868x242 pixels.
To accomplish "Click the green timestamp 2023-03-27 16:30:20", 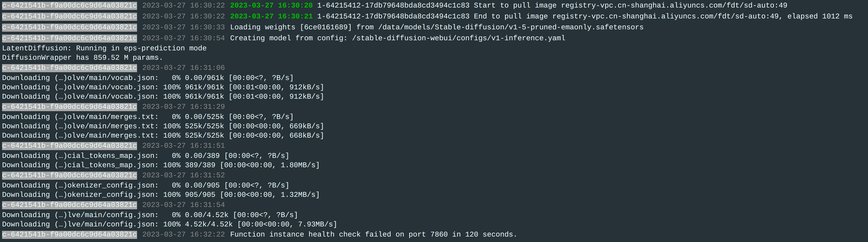I will [271, 5].
